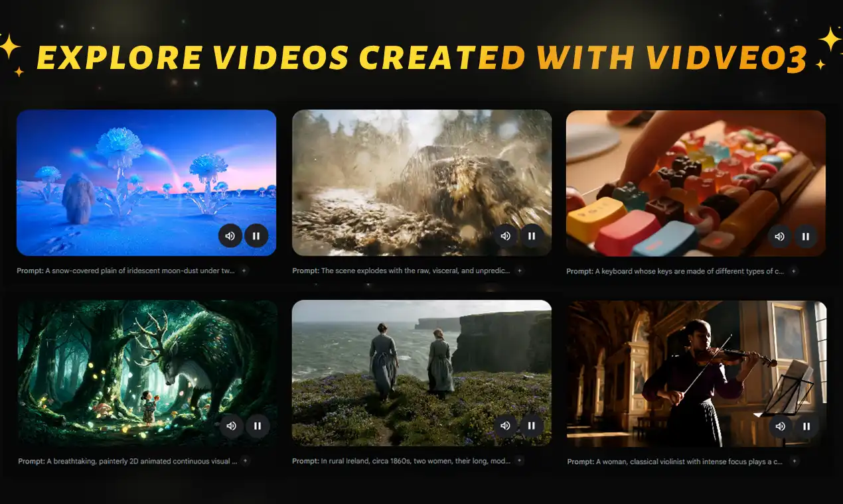The image size is (843, 504).
Task: Mute the snow-covered plain video
Action: click(231, 235)
